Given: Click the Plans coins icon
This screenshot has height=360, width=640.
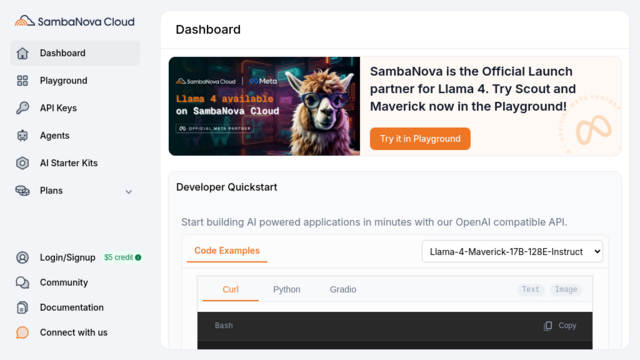Looking at the screenshot, I should point(22,191).
